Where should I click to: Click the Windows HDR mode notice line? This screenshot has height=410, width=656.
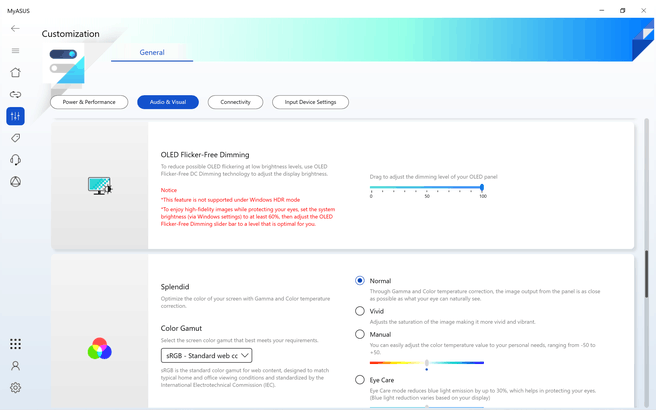pyautogui.click(x=231, y=200)
